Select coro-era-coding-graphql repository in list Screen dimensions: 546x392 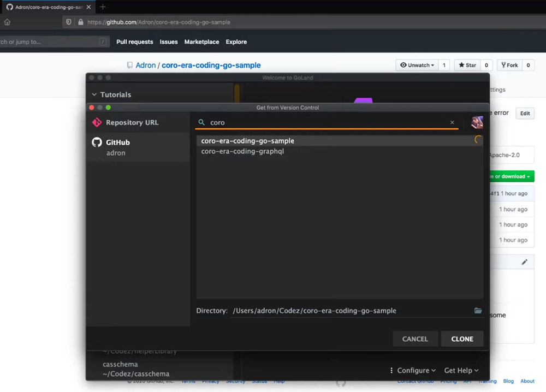(x=340, y=151)
